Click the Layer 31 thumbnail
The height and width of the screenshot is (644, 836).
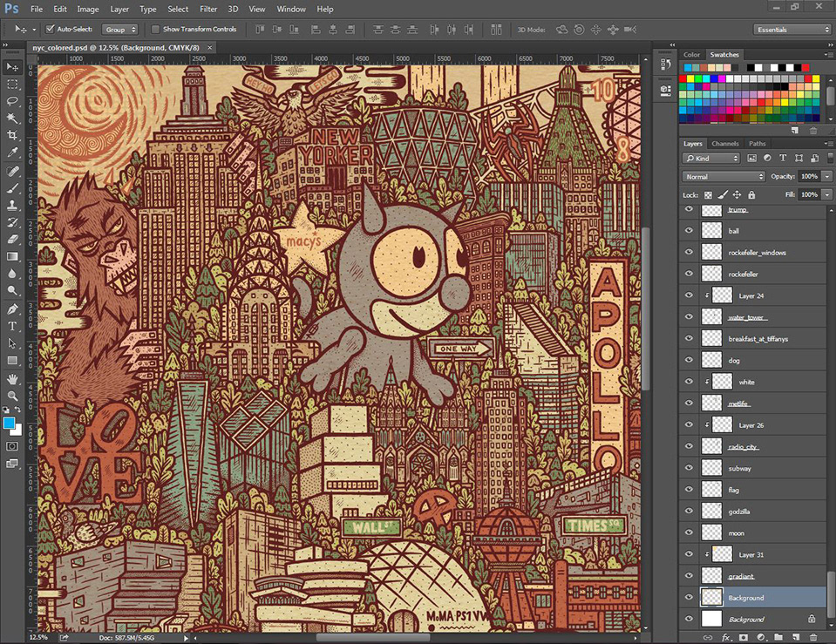(723, 554)
